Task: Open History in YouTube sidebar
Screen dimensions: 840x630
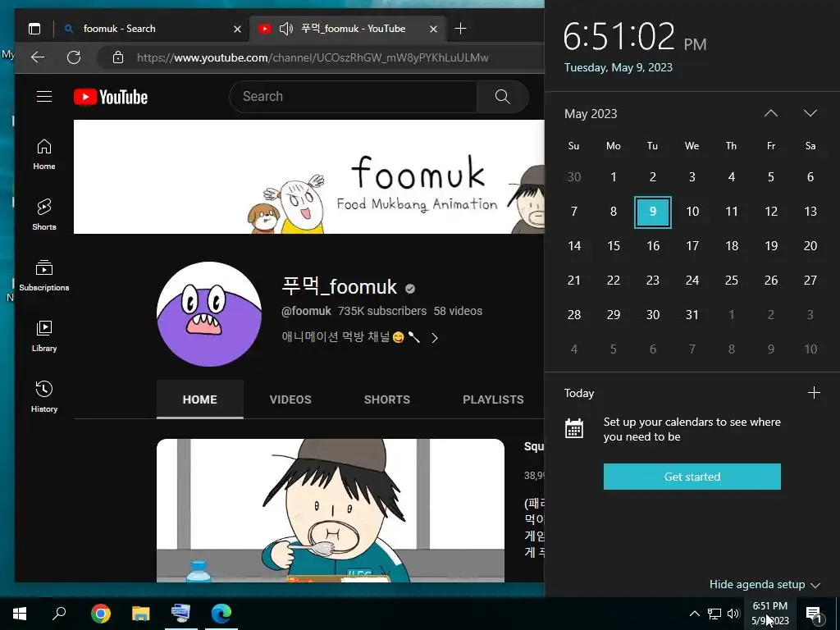Action: (44, 396)
